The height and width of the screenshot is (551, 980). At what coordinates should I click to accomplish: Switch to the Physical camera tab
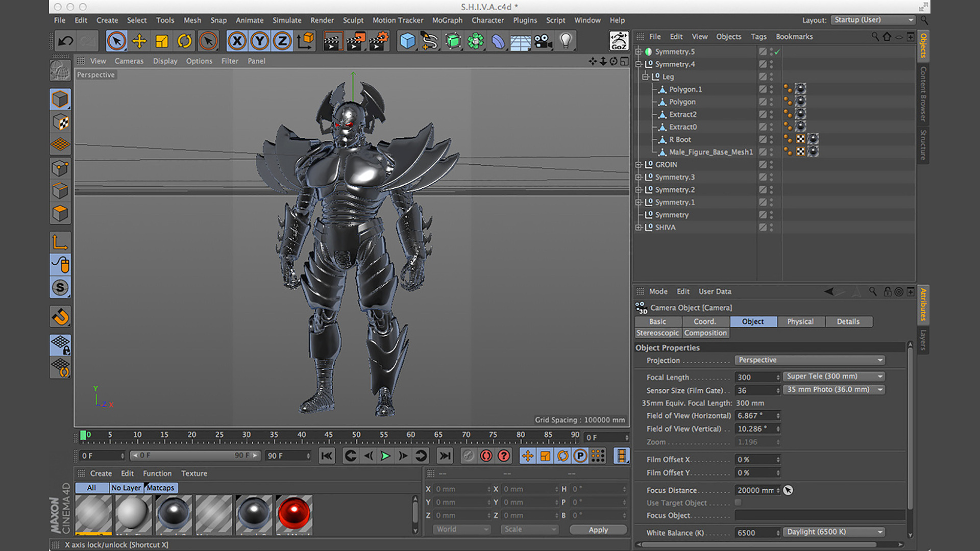(x=800, y=321)
